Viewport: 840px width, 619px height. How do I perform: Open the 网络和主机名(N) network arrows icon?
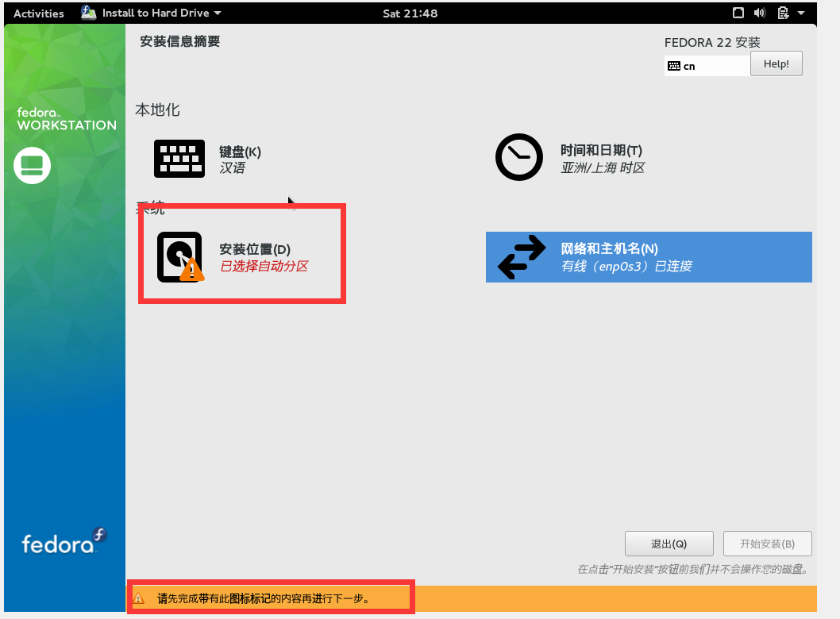click(520, 256)
